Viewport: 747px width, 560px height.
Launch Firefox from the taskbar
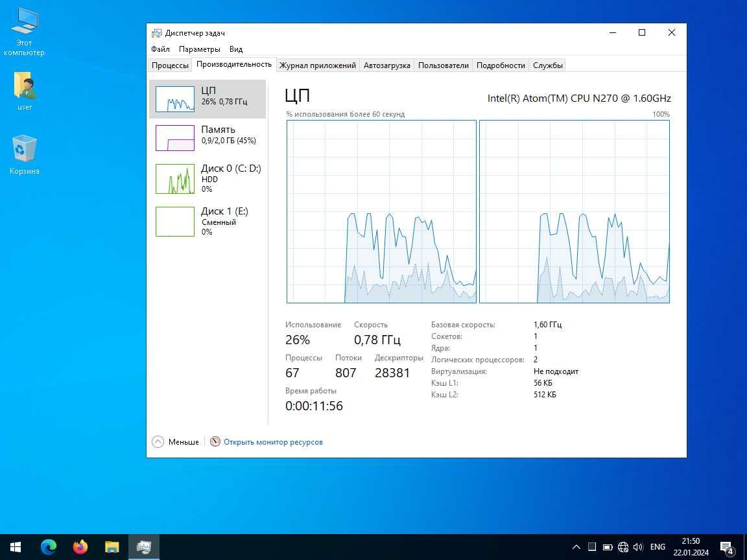click(x=80, y=547)
